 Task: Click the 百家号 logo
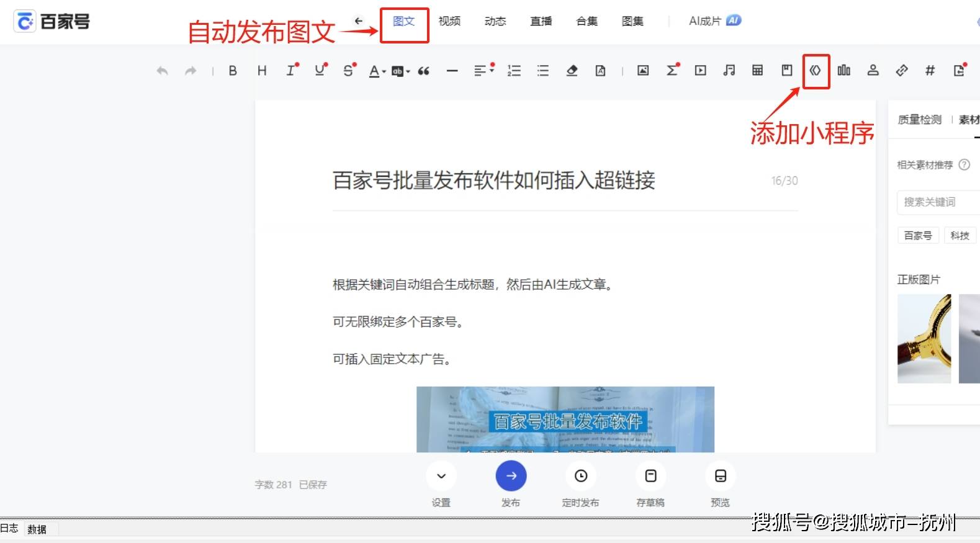point(52,22)
